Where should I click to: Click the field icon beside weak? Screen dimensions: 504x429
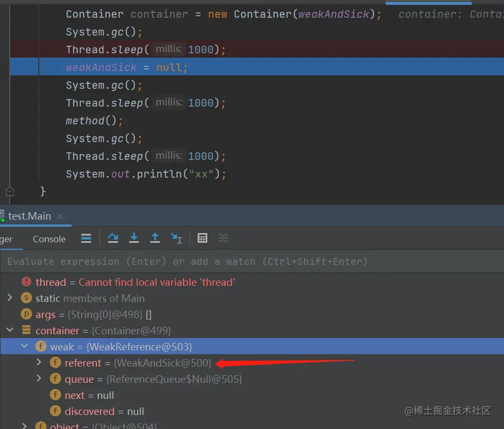(x=41, y=347)
